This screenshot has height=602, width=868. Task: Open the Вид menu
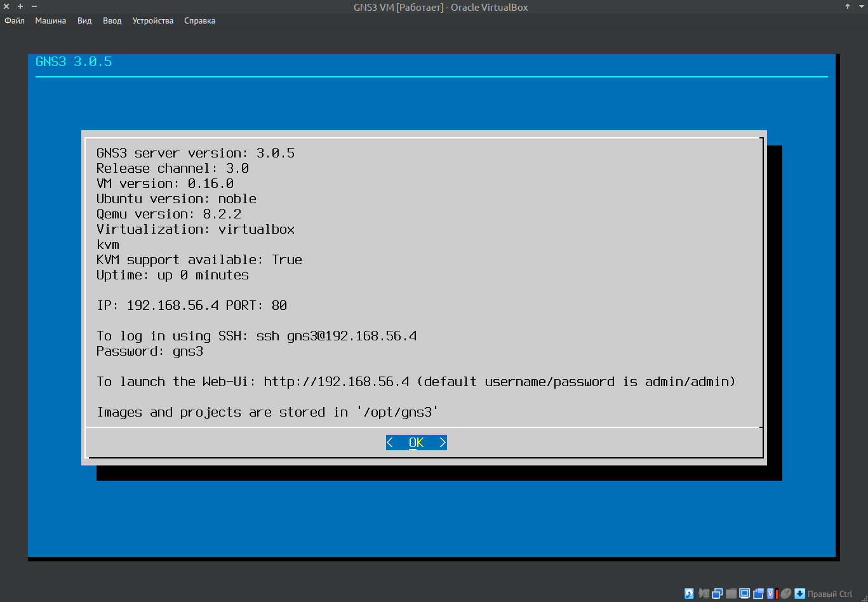click(x=84, y=21)
